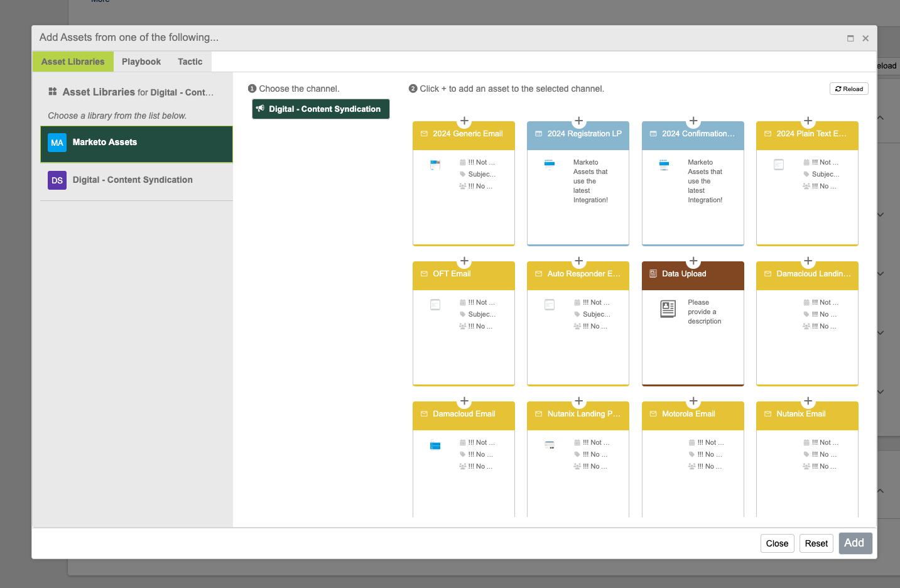
Task: Maximize the Add Assets dialog
Action: coord(850,38)
